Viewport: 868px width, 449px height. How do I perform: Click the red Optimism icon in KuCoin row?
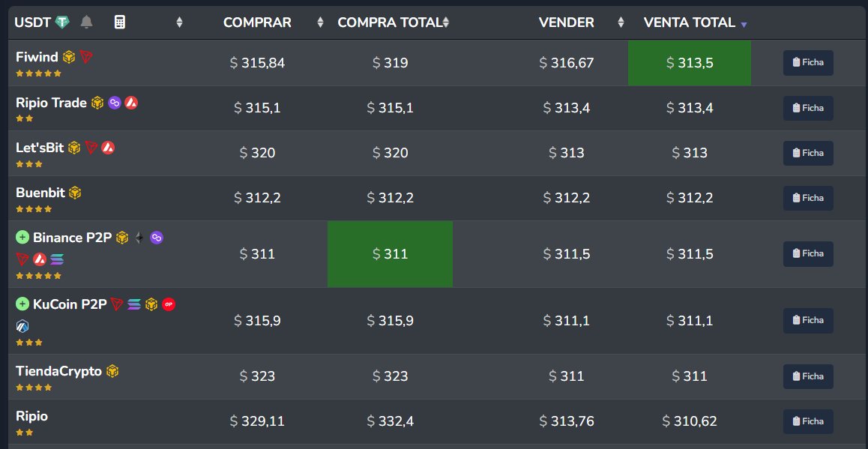[169, 304]
